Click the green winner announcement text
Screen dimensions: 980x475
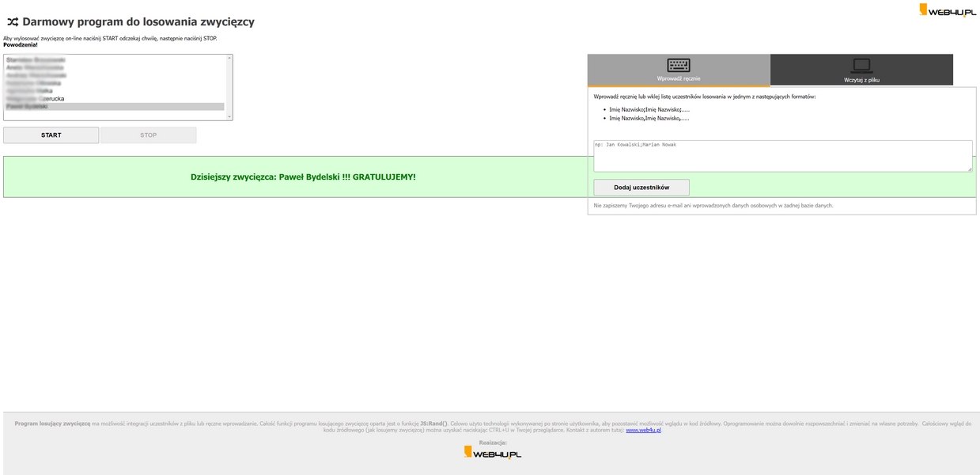(x=303, y=177)
